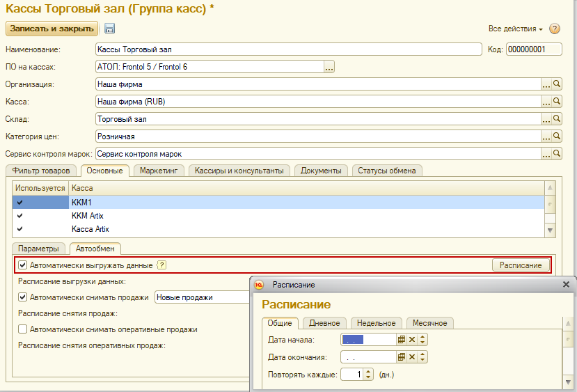Click the Наименование text field

pos(288,49)
